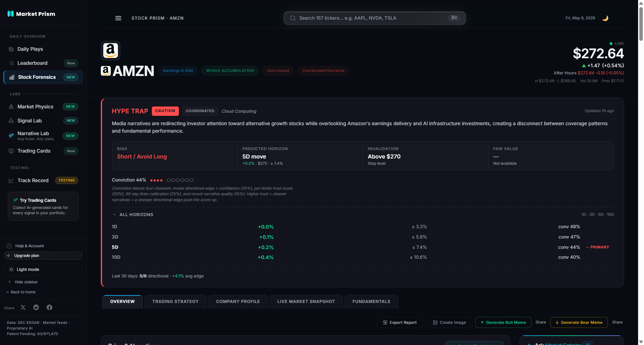Viewport: 644px width, 345px height.
Task: Click the COORDINATED tag
Action: [x=200, y=111]
